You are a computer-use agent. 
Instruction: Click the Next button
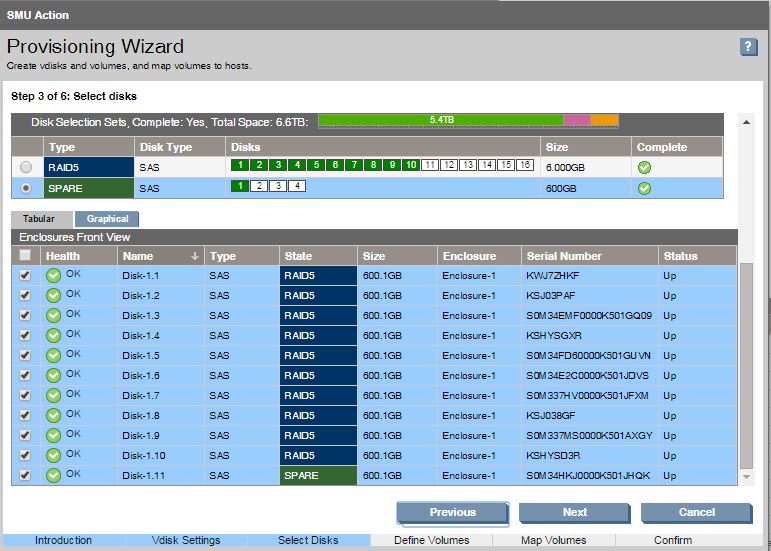pyautogui.click(x=574, y=513)
